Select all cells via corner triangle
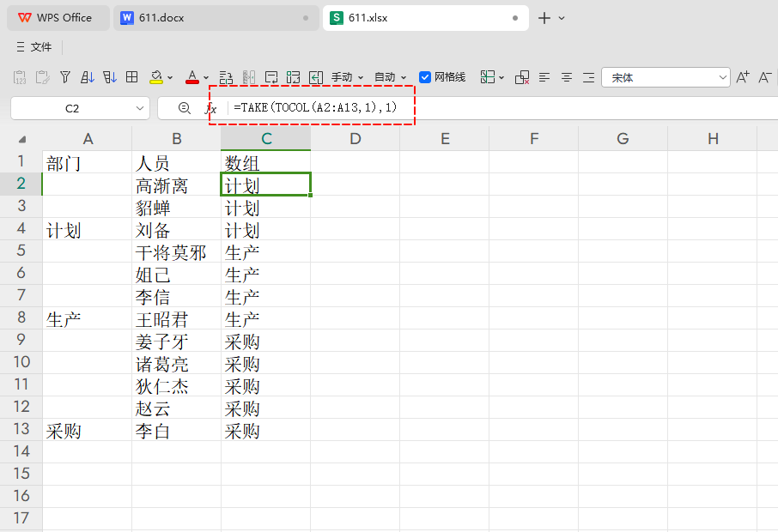This screenshot has height=532, width=778. [x=21, y=140]
